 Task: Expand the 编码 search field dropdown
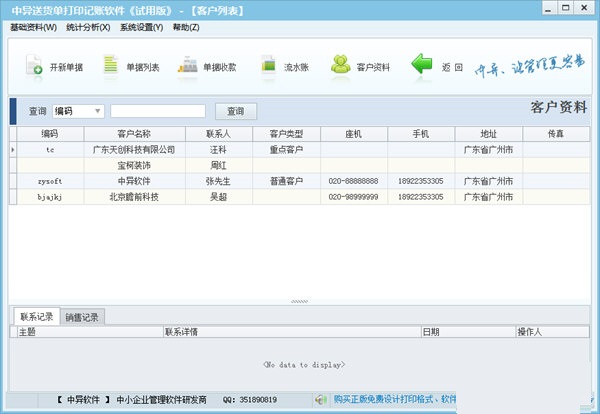point(98,111)
